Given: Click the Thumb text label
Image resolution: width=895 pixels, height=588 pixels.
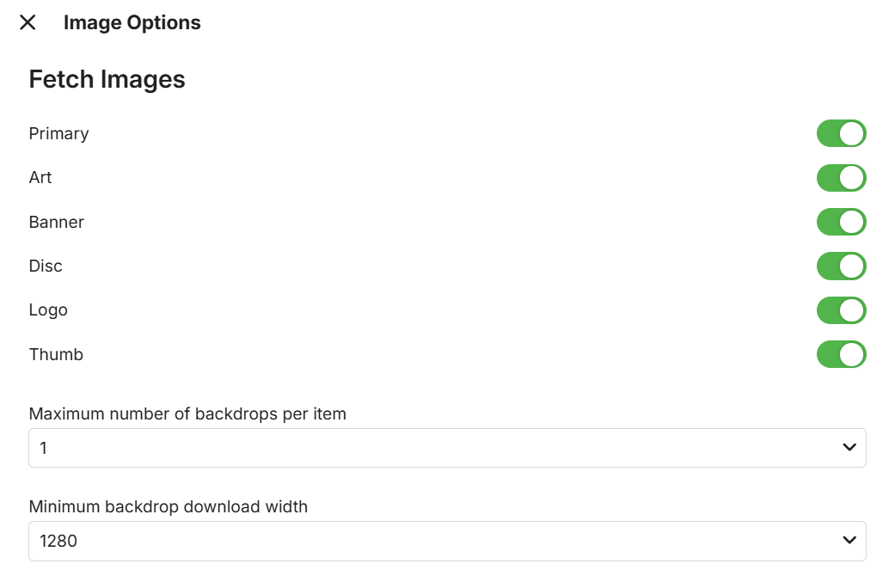Looking at the screenshot, I should [x=56, y=355].
